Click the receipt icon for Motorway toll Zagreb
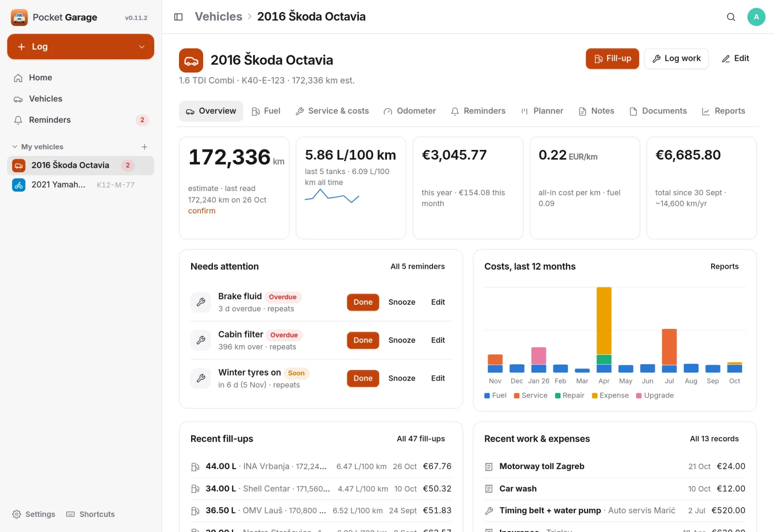774x532 pixels. [489, 467]
